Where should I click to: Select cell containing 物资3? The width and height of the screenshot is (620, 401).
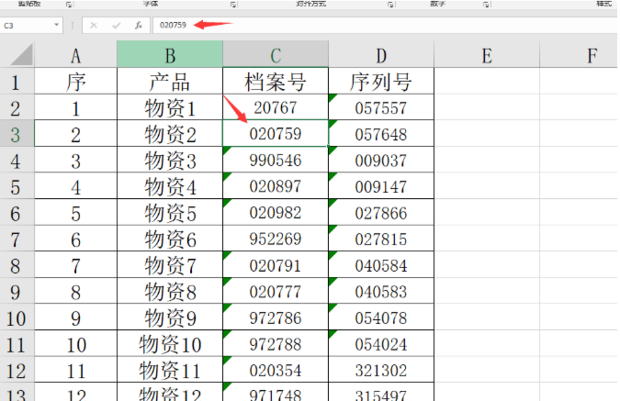[170, 160]
